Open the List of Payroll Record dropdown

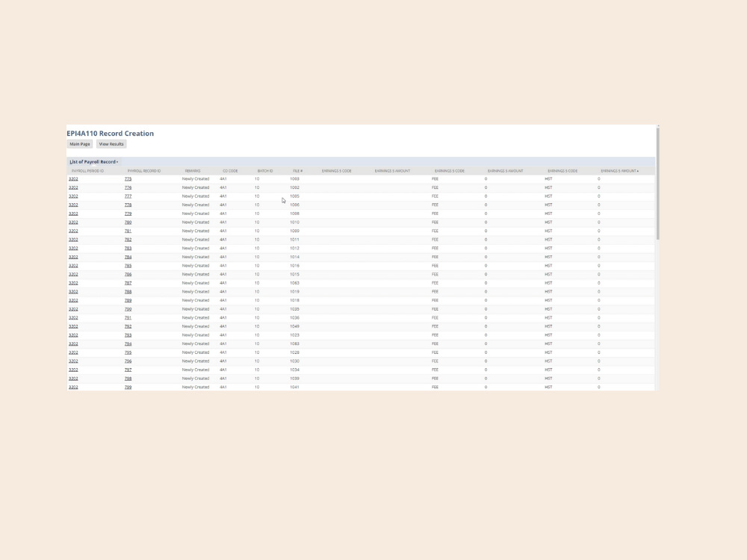94,162
